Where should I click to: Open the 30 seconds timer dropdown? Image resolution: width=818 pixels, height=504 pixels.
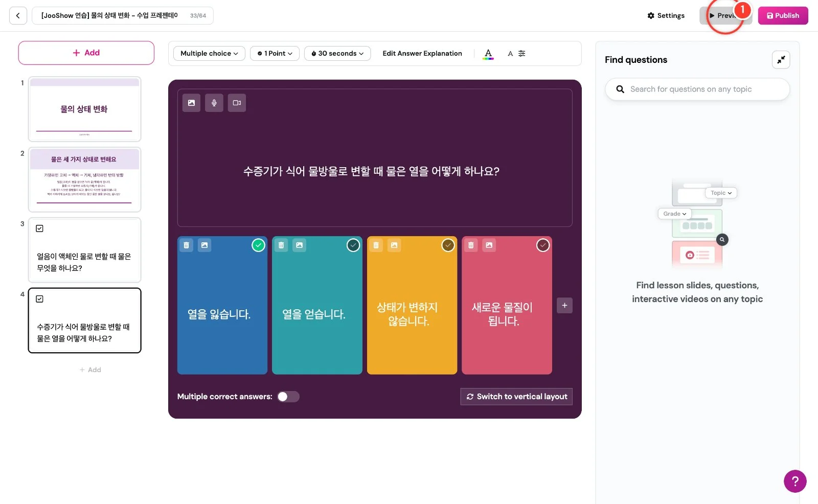(x=337, y=54)
